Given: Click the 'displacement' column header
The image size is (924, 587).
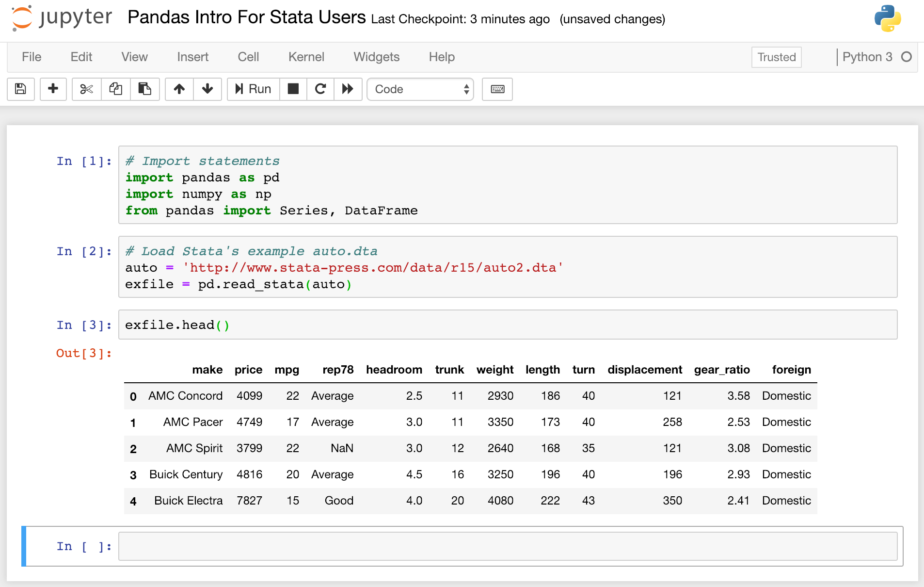Looking at the screenshot, I should (x=645, y=370).
